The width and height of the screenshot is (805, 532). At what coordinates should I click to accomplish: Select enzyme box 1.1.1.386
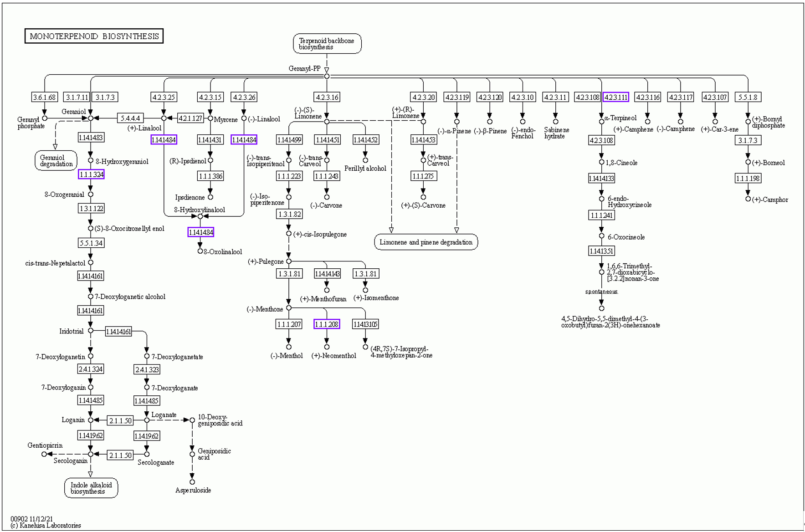(210, 176)
